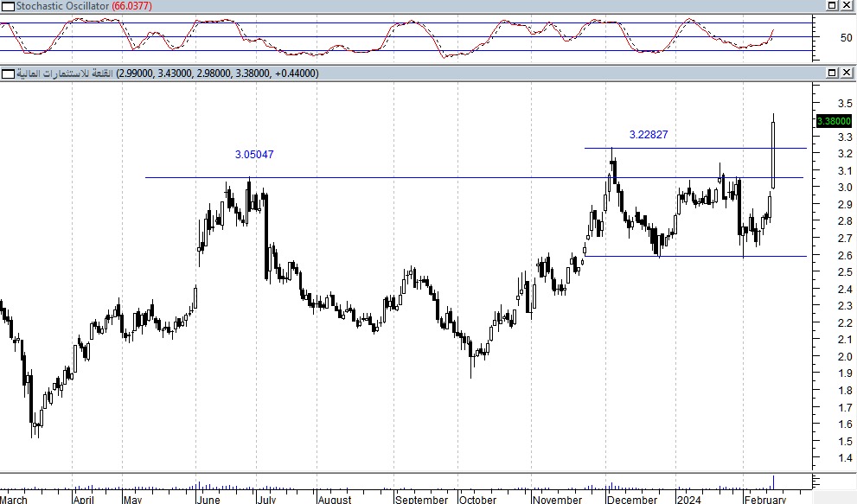Select the 3.05047 resistance label
Image resolution: width=857 pixels, height=504 pixels.
pyautogui.click(x=254, y=155)
